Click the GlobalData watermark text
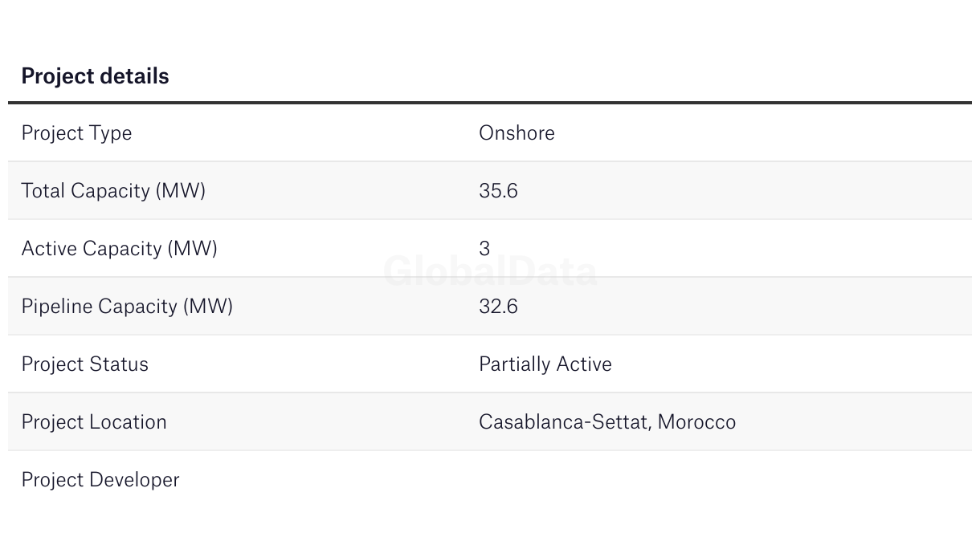This screenshot has width=980, height=541. 490,271
